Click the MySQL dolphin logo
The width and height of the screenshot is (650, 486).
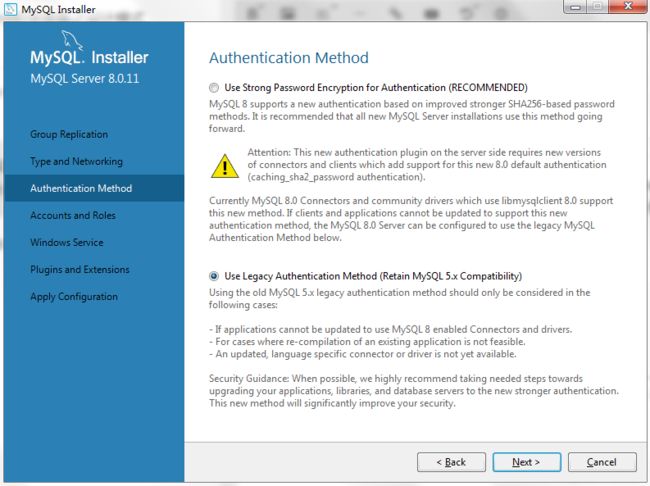point(72,40)
